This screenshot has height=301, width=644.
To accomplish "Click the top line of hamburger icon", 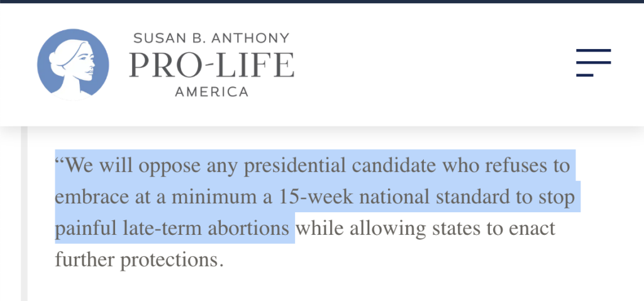I will [x=594, y=50].
